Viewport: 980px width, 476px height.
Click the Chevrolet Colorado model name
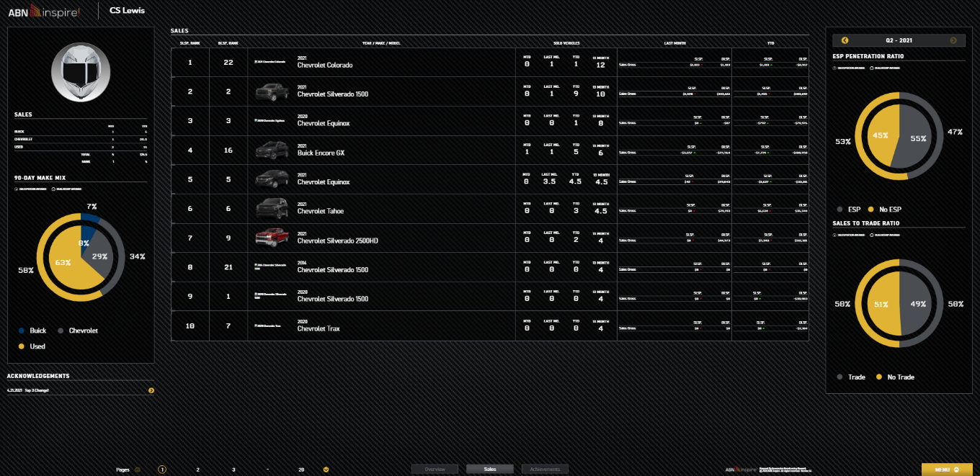[x=325, y=66]
